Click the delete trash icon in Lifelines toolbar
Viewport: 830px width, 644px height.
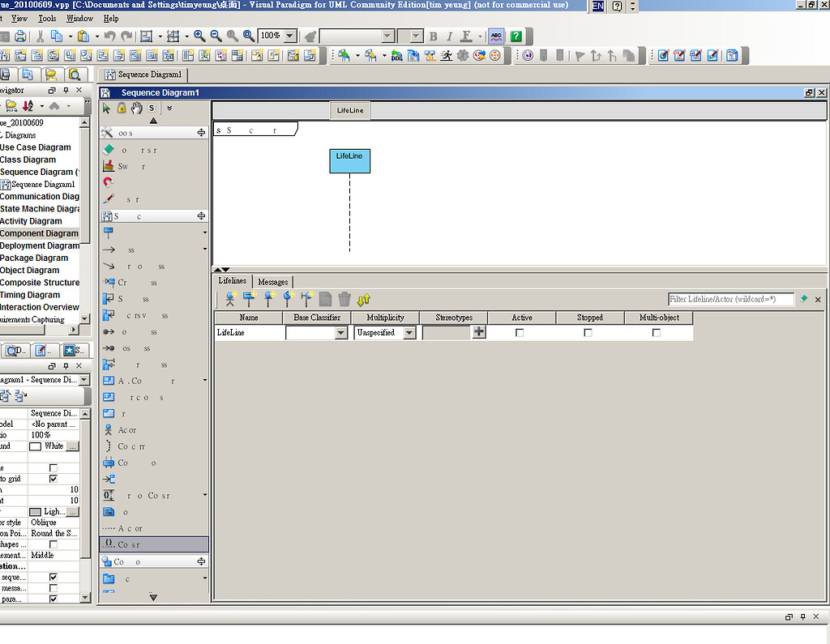coord(344,300)
